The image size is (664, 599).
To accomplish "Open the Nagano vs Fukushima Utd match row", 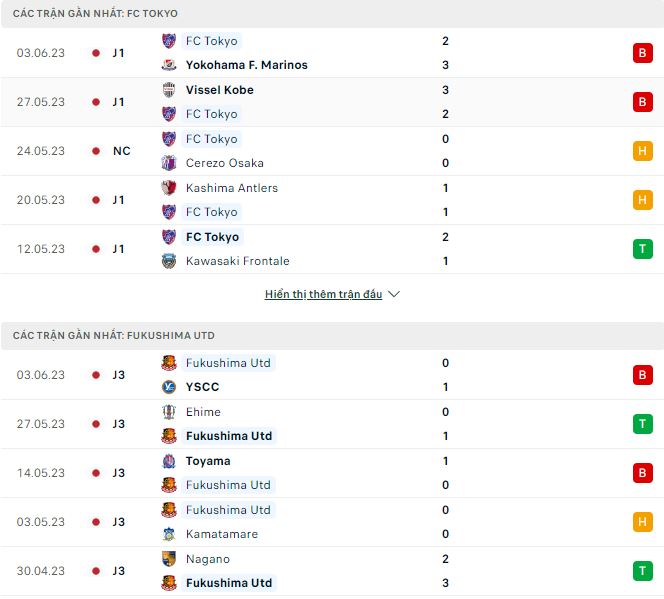I will point(330,571).
